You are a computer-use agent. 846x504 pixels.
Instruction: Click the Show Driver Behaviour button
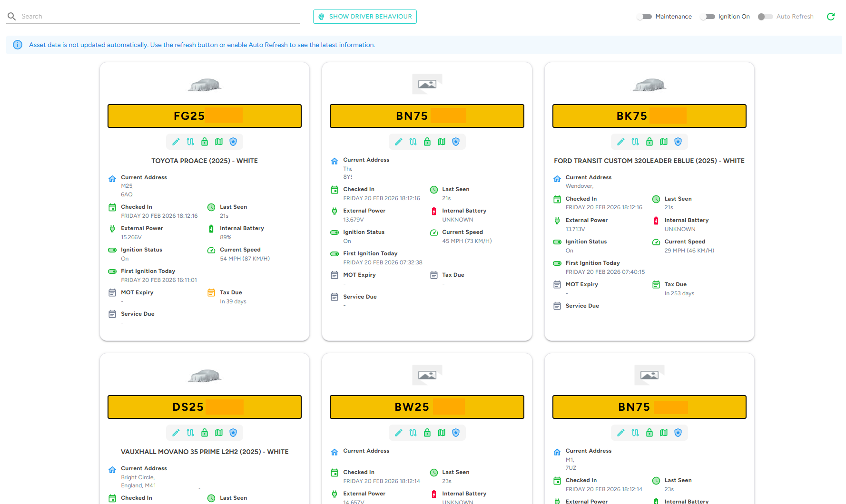pos(365,17)
